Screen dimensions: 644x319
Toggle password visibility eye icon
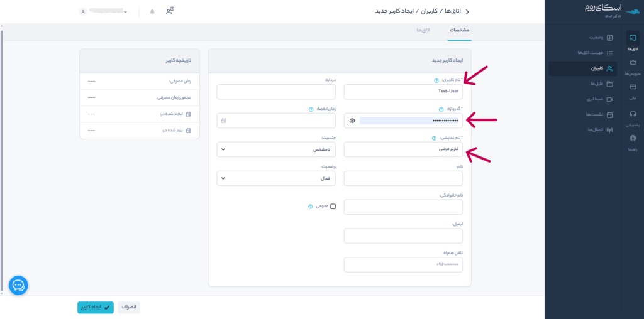click(352, 120)
